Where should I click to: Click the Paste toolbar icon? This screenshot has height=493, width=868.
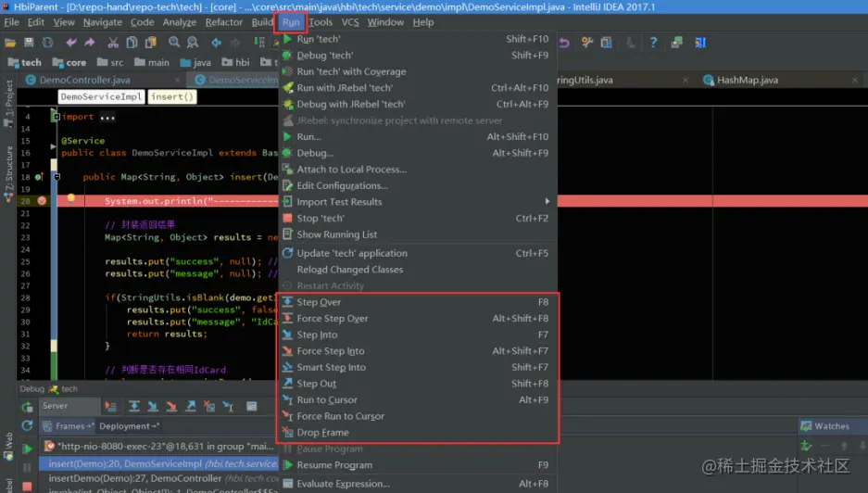click(151, 43)
